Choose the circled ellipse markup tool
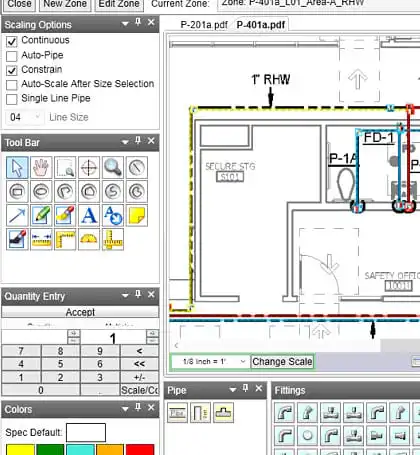 pyautogui.click(x=41, y=192)
